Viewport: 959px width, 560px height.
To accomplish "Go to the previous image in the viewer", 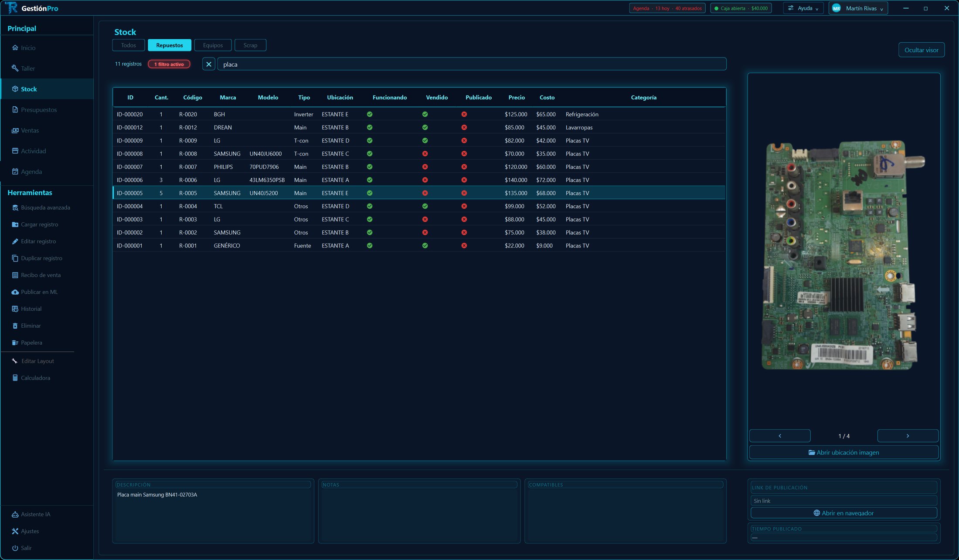I will coord(780,436).
